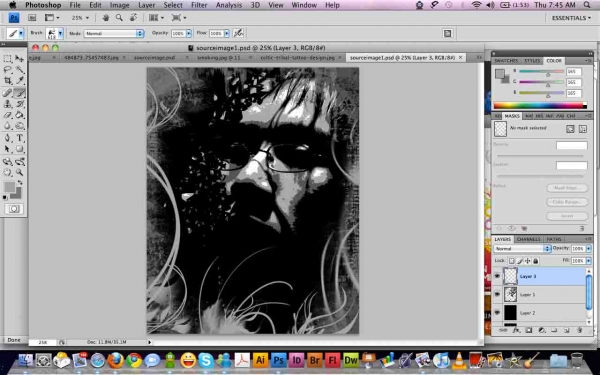
Task: Open the layer Opacity dropdown arrow
Action: [589, 248]
